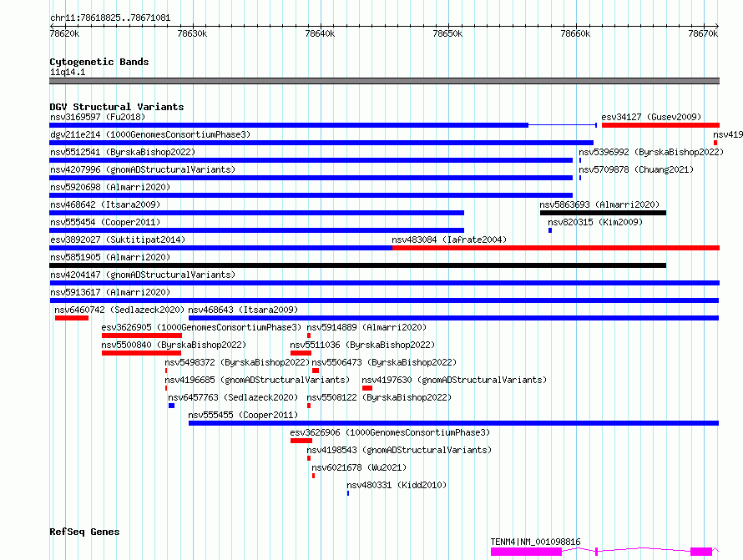
Task: Select the red nsv6460742 (Sedlazeck2020) bar
Action: tap(72, 318)
